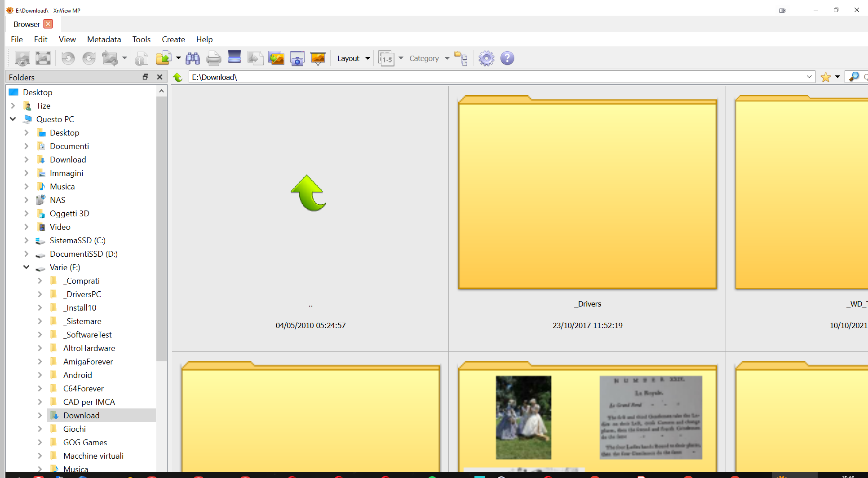Expand the AmigaForever folder in tree
The image size is (868, 478).
(x=40, y=362)
